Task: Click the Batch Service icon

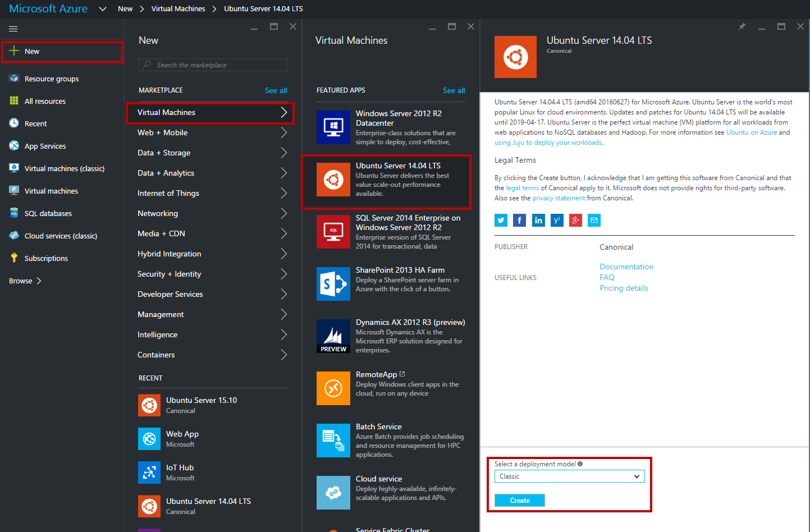Action: [x=333, y=441]
